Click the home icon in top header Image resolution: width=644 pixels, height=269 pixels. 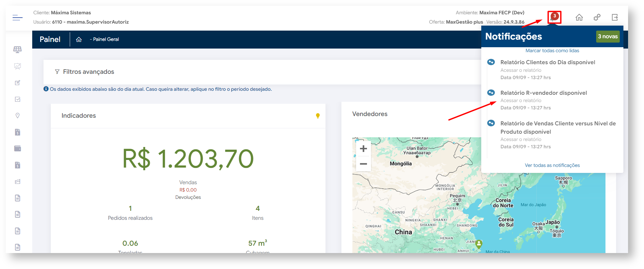tap(579, 17)
